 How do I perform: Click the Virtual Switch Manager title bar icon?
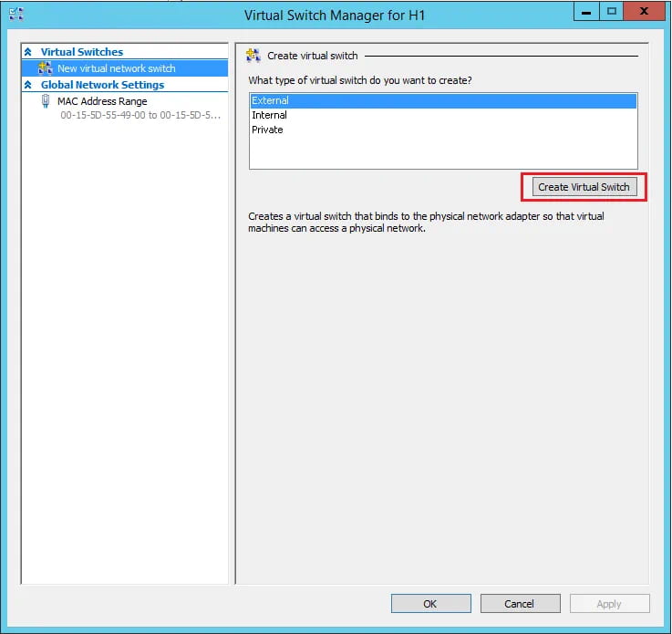pyautogui.click(x=16, y=15)
